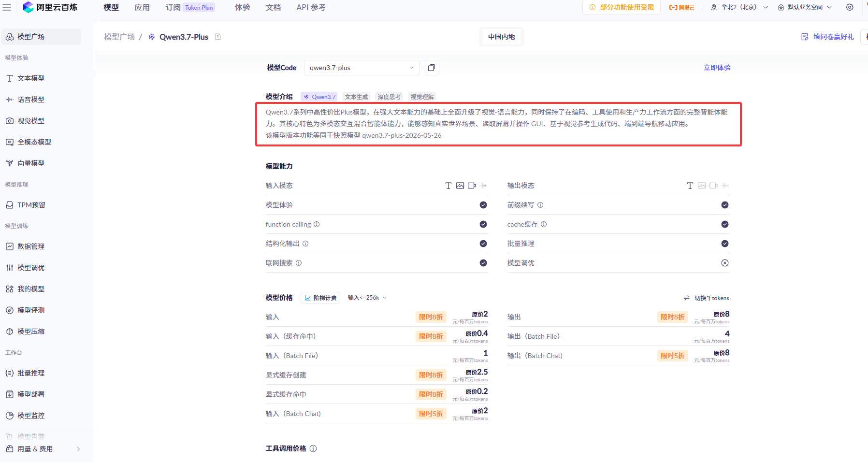The image size is (868, 462).
Task: Select the 中国内地 region toggle
Action: pos(501,37)
